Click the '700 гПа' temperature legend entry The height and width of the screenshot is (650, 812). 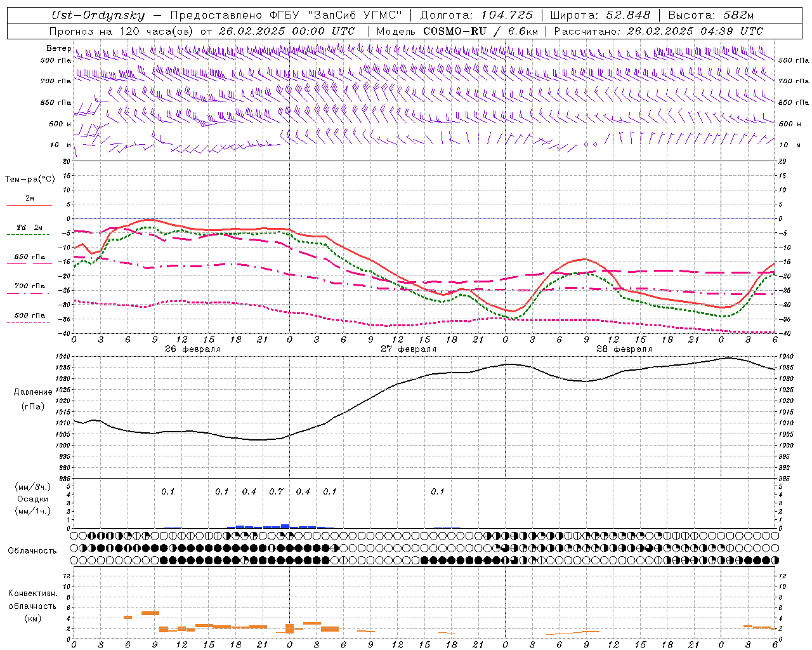tap(30, 286)
